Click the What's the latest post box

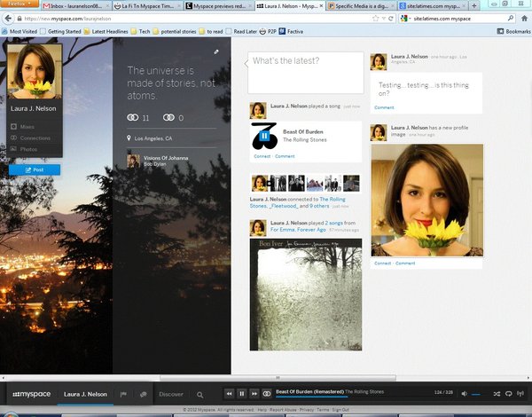(306, 73)
